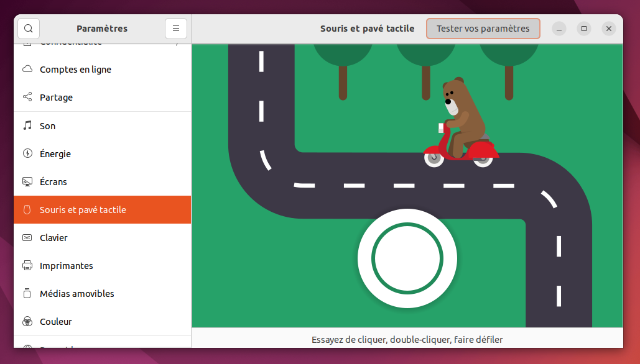Click the keyboard icon for Clavier
This screenshot has height=364, width=640.
pyautogui.click(x=27, y=238)
